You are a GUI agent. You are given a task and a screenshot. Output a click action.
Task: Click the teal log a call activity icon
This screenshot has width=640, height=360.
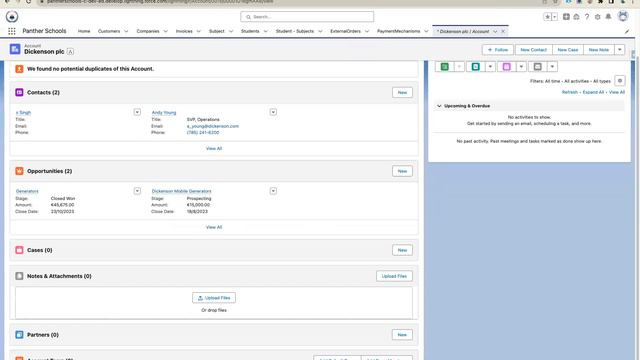pos(476,67)
